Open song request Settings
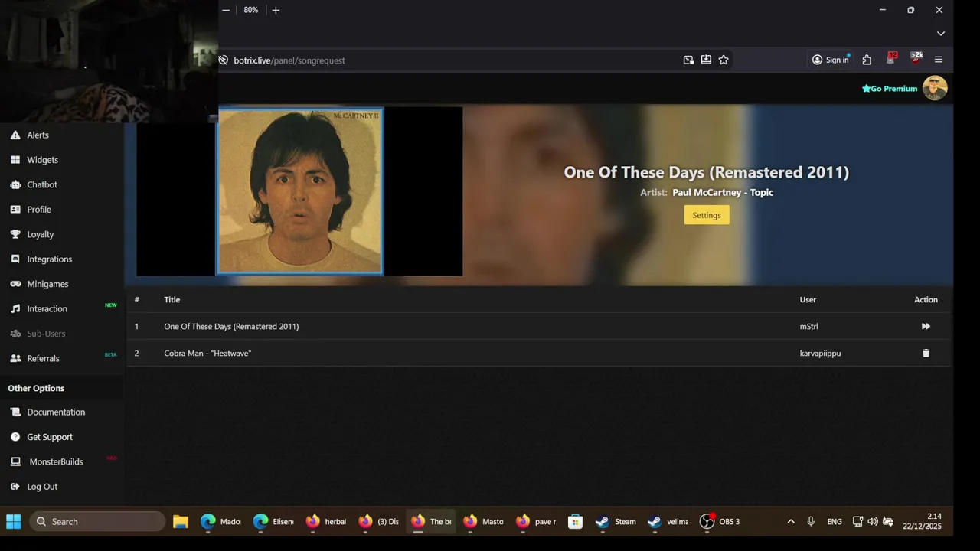Image resolution: width=980 pixels, height=551 pixels. [707, 215]
